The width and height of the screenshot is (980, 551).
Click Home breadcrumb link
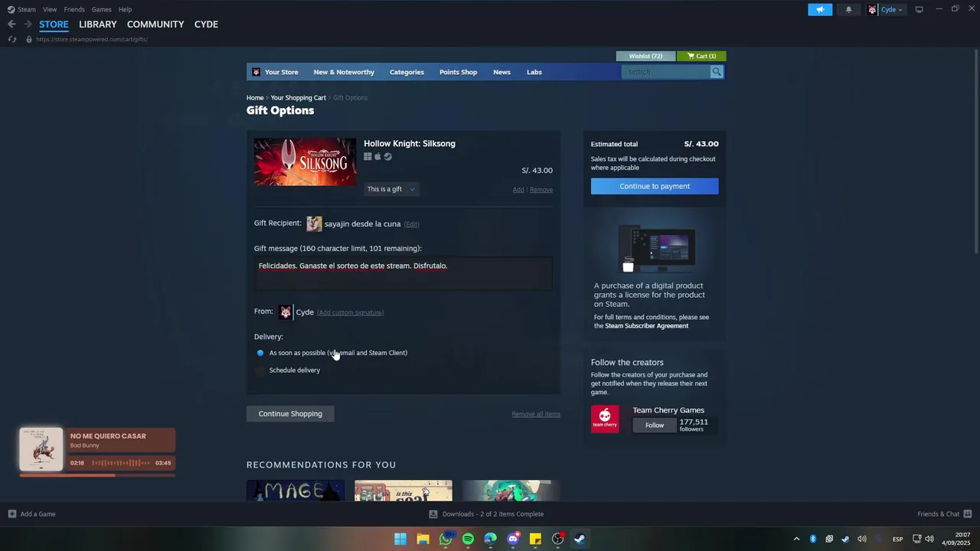coord(255,98)
